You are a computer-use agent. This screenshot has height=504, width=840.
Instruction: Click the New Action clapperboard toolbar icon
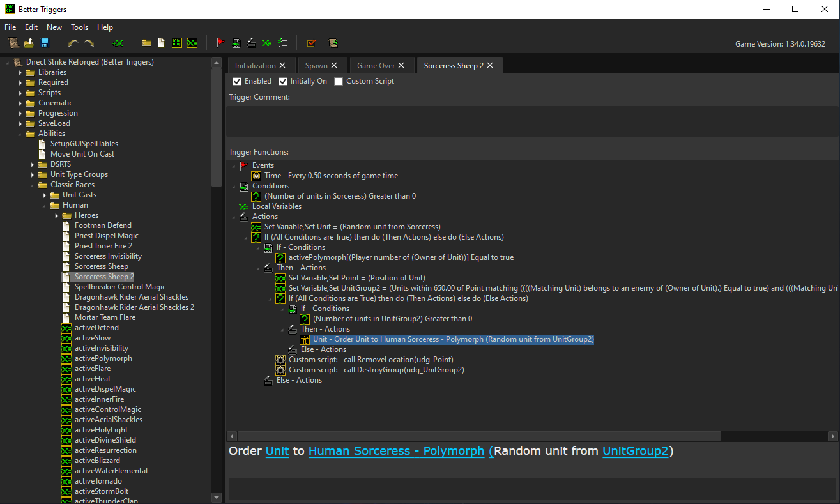(252, 43)
